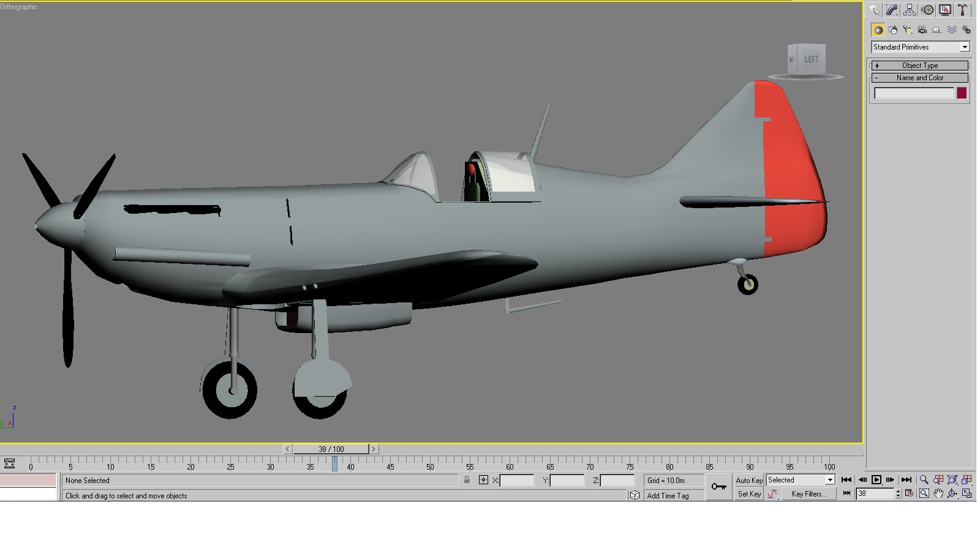Toggle Set Key mode
Viewport: 980px width, 551px height.
pos(749,494)
